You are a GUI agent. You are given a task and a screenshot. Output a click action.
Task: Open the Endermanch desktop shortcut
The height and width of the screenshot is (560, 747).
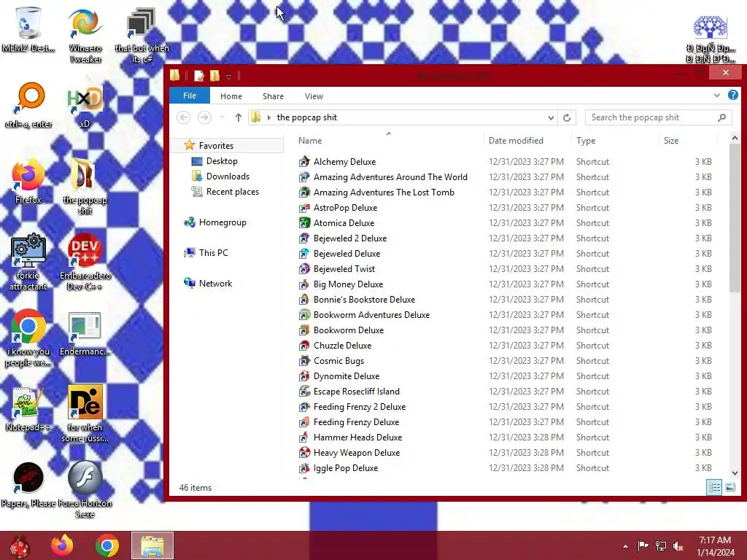click(x=85, y=333)
